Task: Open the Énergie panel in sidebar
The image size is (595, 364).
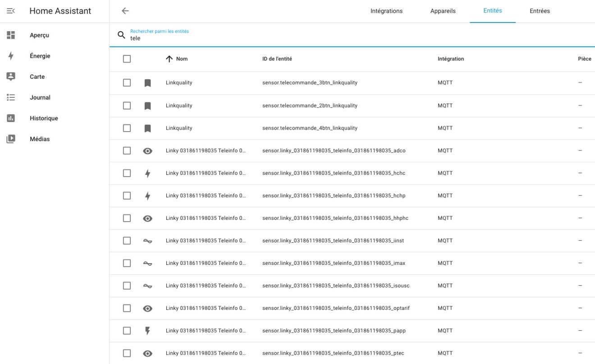Action: (x=41, y=55)
